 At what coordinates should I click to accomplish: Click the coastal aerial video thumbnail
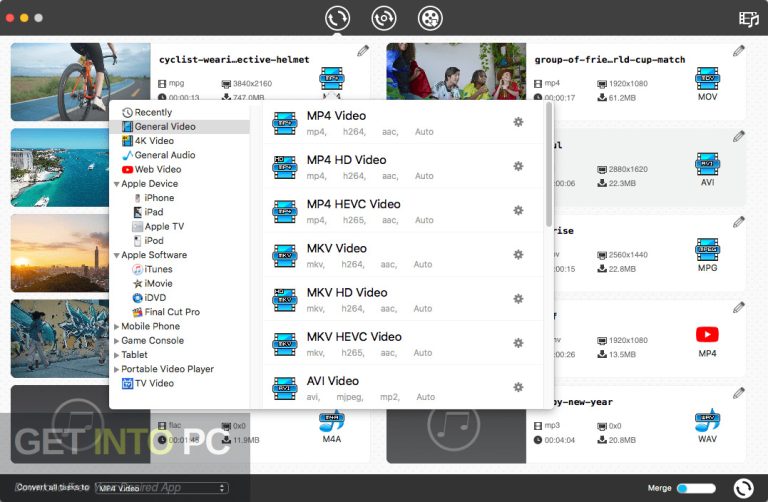click(x=60, y=167)
